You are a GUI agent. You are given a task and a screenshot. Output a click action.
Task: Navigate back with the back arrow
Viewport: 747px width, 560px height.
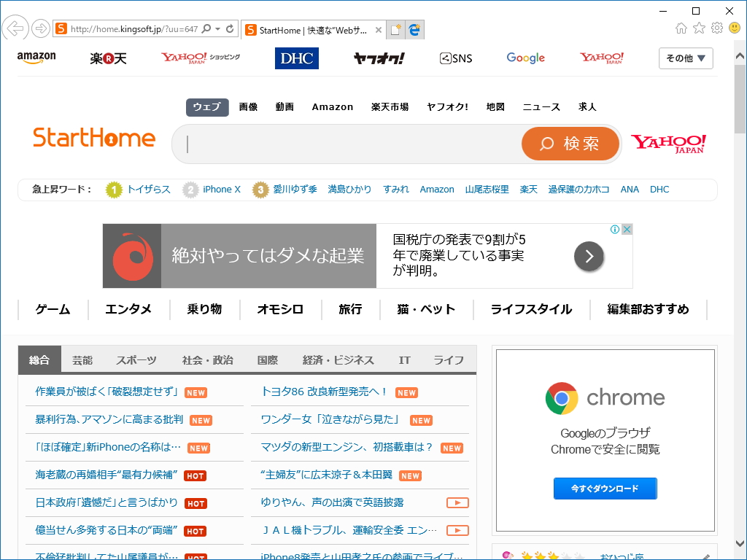tap(15, 28)
